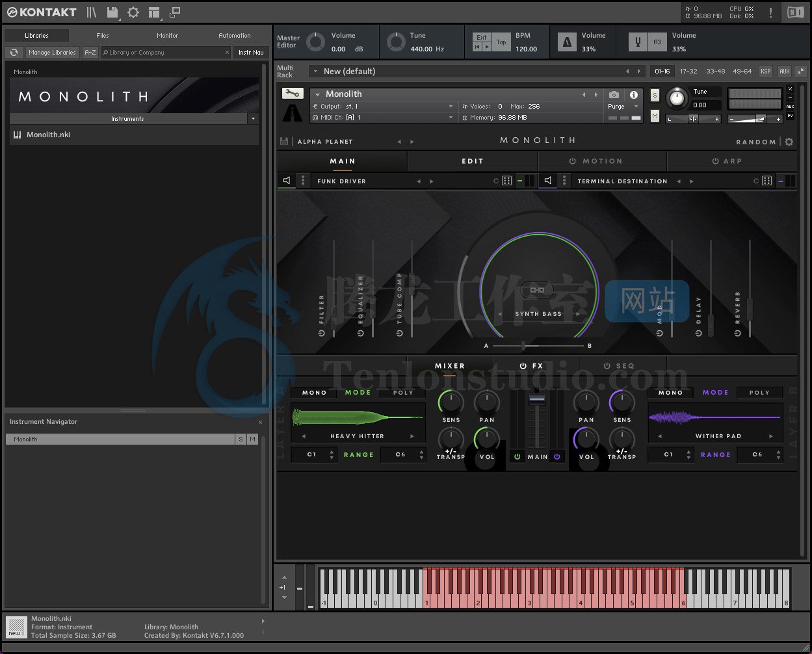Click the Funk Driver speaker icon
Image resolution: width=812 pixels, height=654 pixels.
[287, 181]
